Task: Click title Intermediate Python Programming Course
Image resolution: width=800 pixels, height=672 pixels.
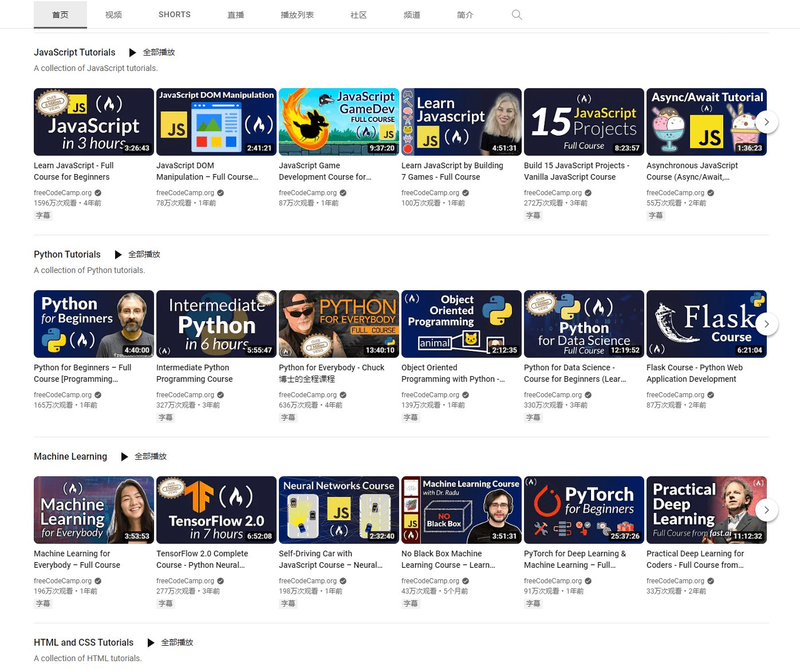Action: click(195, 373)
